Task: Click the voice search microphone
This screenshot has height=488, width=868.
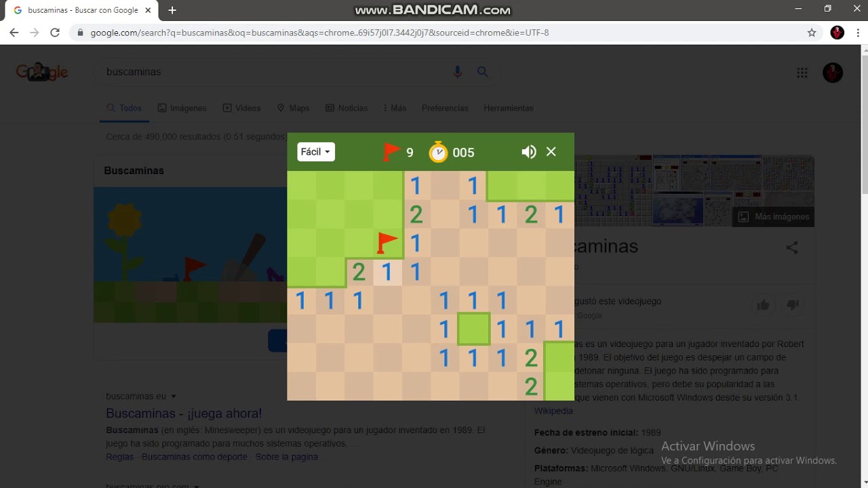Action: 458,72
